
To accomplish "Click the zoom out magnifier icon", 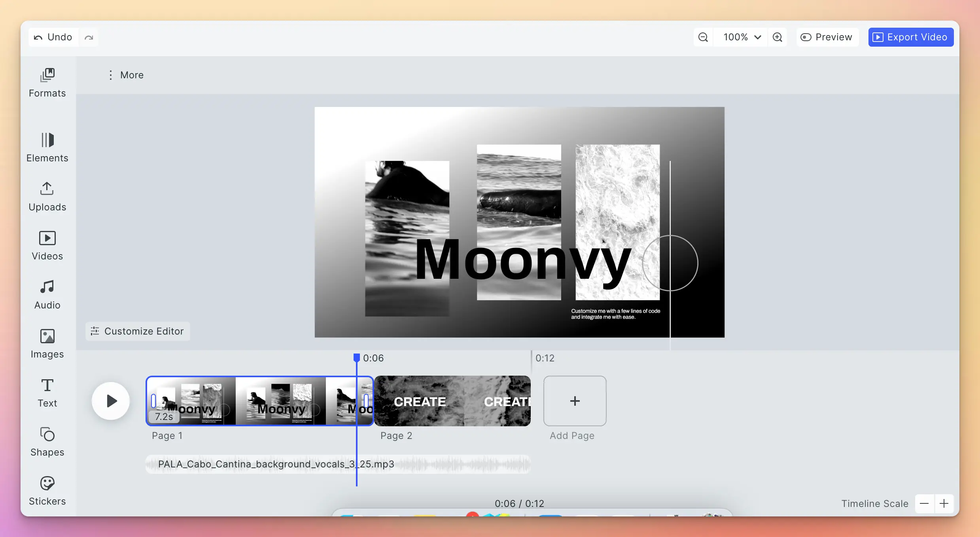I will [x=703, y=37].
